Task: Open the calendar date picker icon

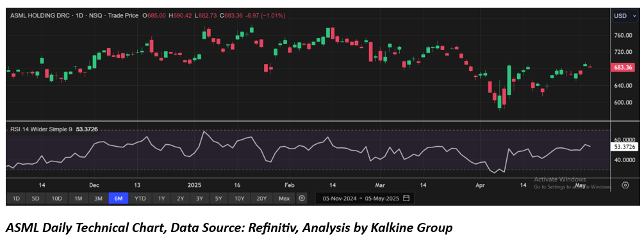Action: coord(406,199)
